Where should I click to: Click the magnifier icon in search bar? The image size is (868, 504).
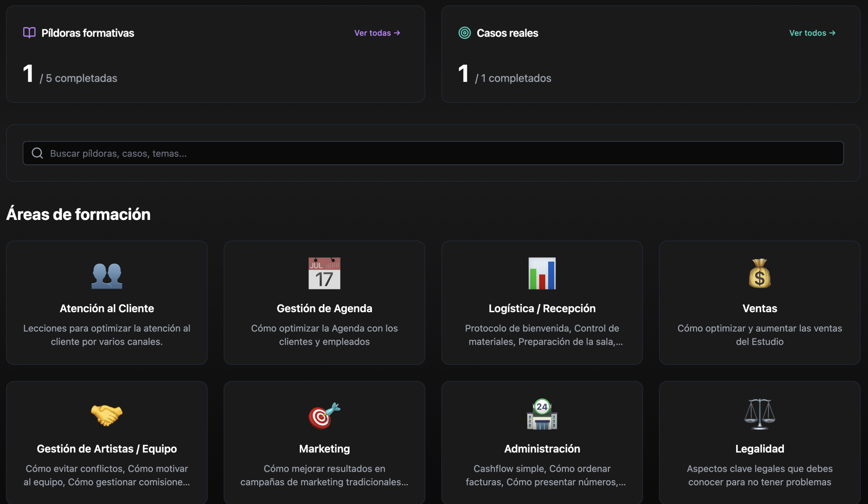click(x=37, y=153)
